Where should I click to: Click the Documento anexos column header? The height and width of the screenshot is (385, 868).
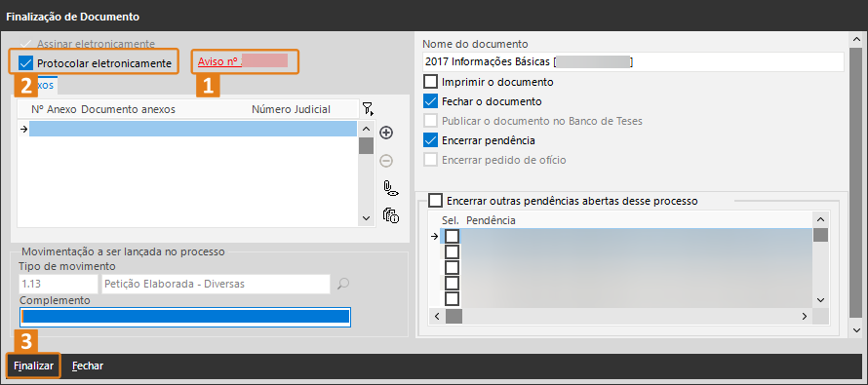(x=129, y=109)
